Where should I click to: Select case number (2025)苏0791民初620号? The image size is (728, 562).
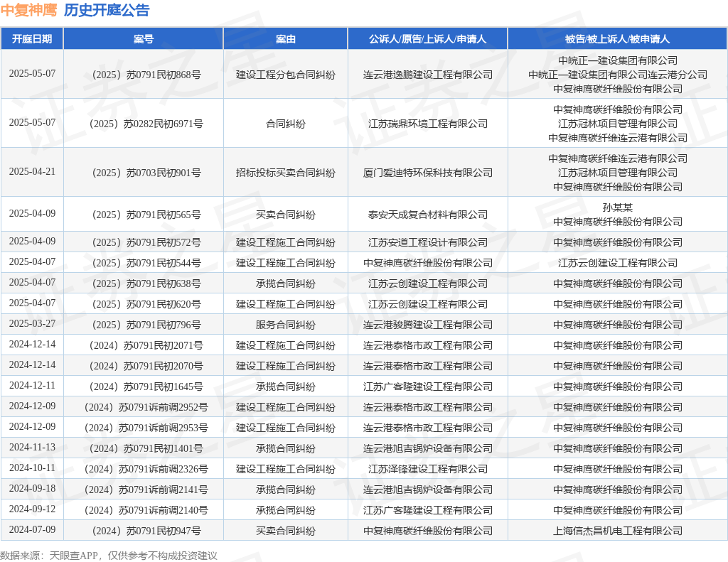(x=146, y=304)
